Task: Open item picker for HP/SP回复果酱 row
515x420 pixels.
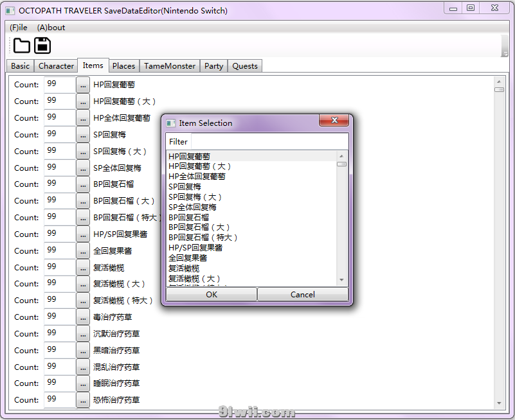Action: tap(83, 234)
